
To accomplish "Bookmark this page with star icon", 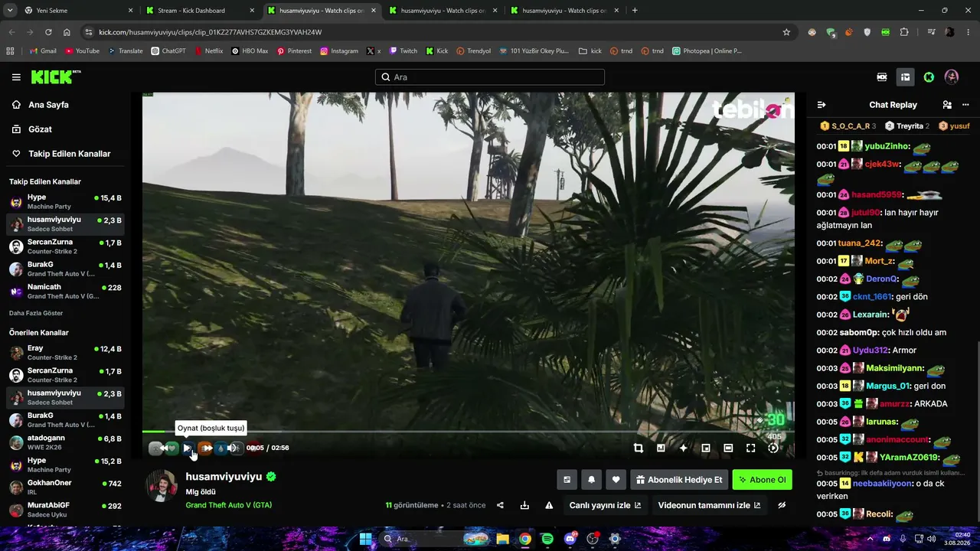I will tap(786, 32).
